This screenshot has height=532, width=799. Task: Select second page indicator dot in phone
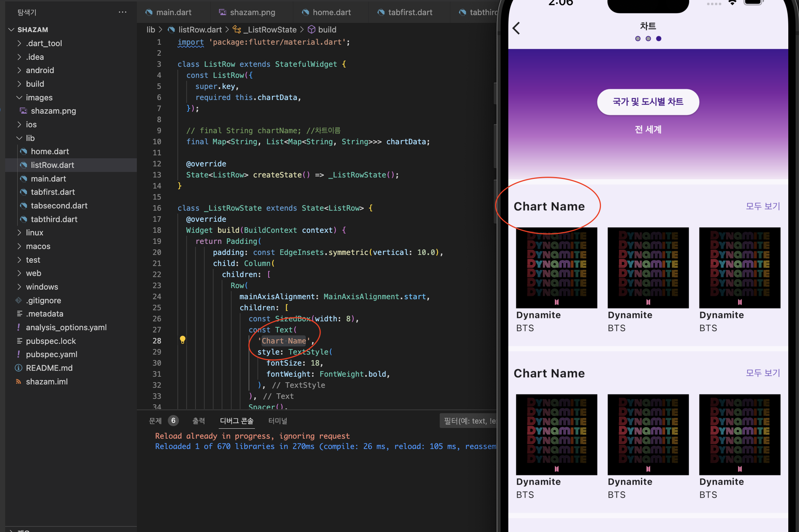point(648,38)
